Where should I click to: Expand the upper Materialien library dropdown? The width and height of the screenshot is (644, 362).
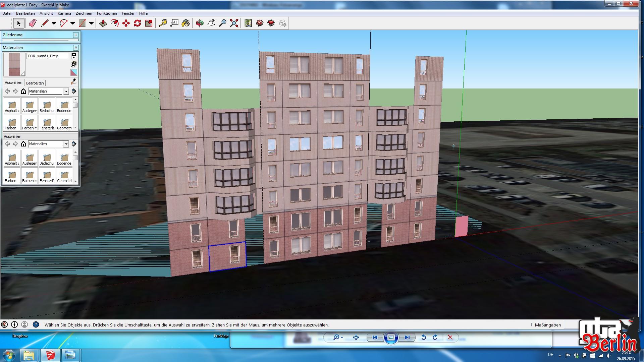tap(66, 91)
